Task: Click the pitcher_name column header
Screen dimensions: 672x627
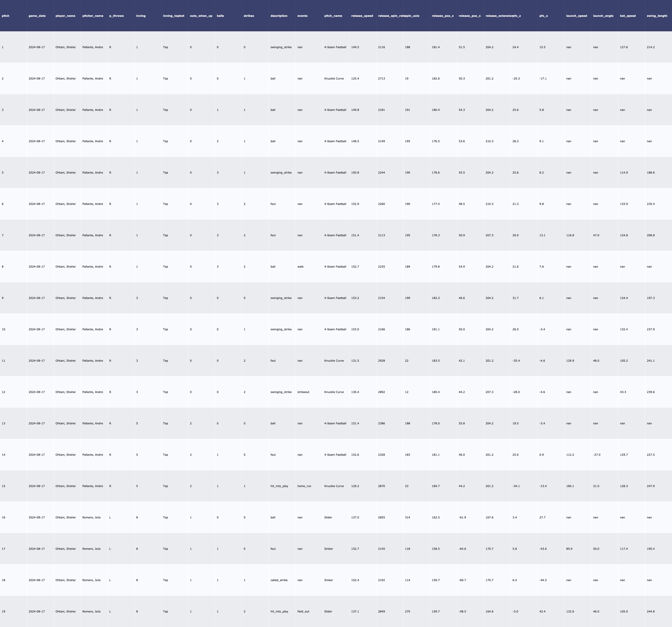Action: tap(93, 16)
